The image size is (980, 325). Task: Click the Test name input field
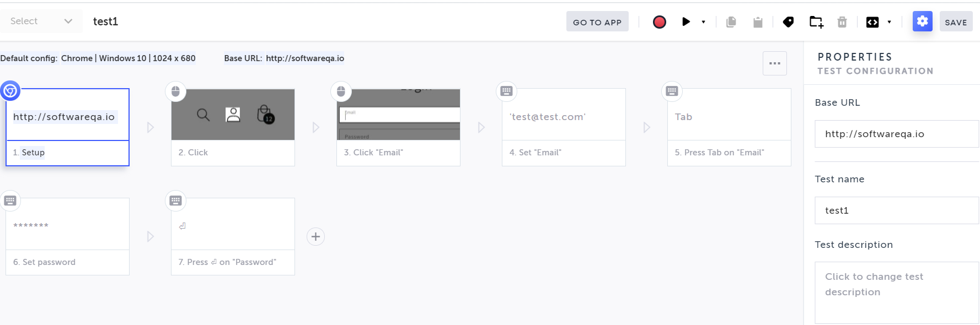pyautogui.click(x=896, y=210)
